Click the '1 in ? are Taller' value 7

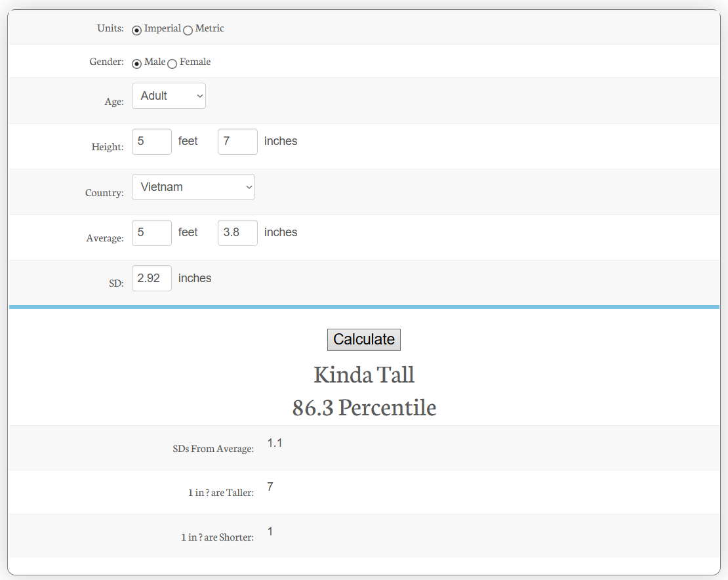tap(270, 487)
